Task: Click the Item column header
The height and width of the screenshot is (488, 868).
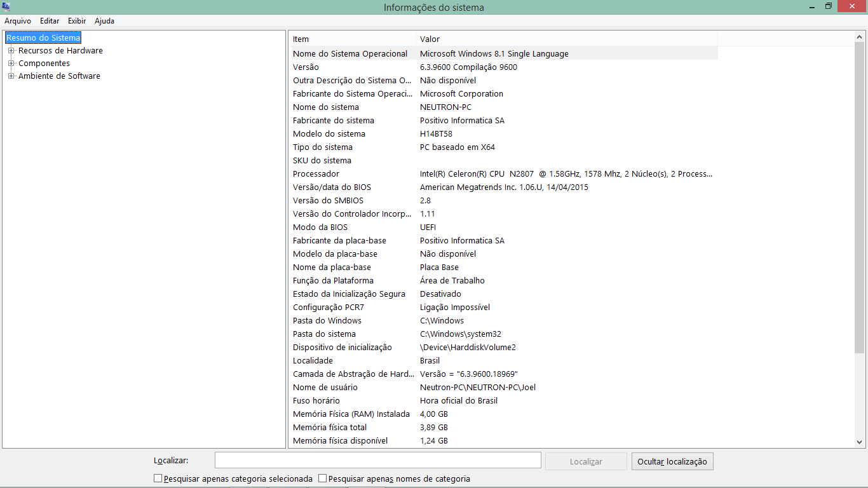Action: pyautogui.click(x=353, y=39)
